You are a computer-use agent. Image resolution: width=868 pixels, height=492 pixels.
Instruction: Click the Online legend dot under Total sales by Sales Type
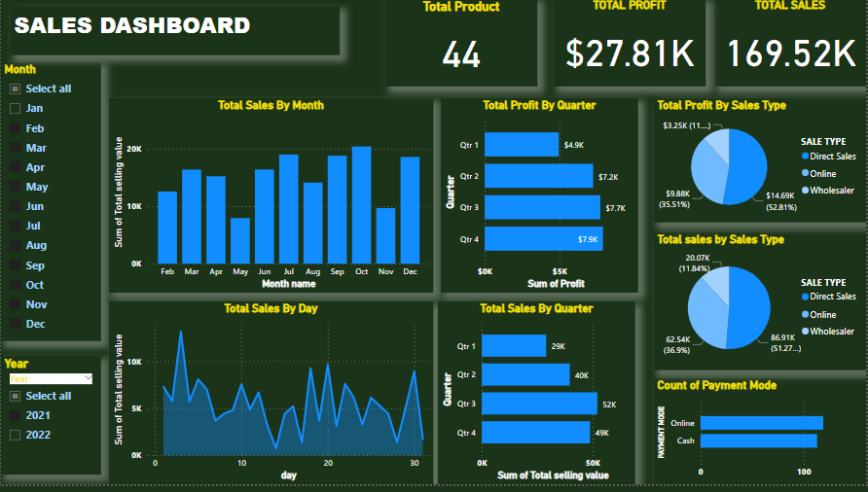click(x=805, y=314)
